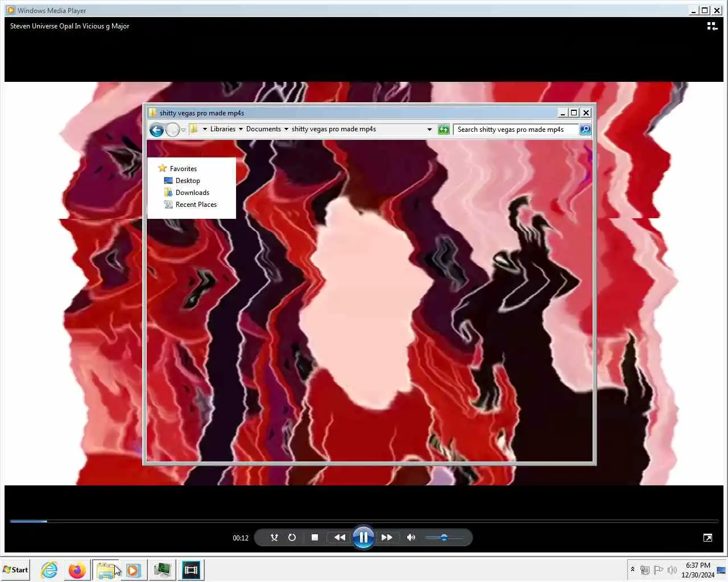The width and height of the screenshot is (728, 582).
Task: Click Libraries in the explorer address bar
Action: (223, 129)
